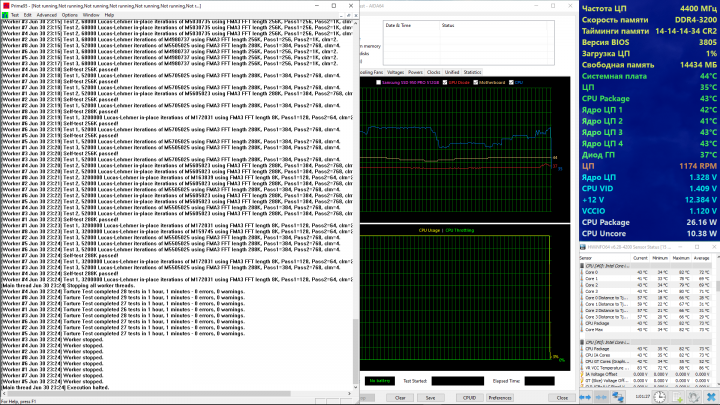Select VR VCC Temperature row in HWiNFO
The width and height of the screenshot is (720, 405).
tap(646, 368)
